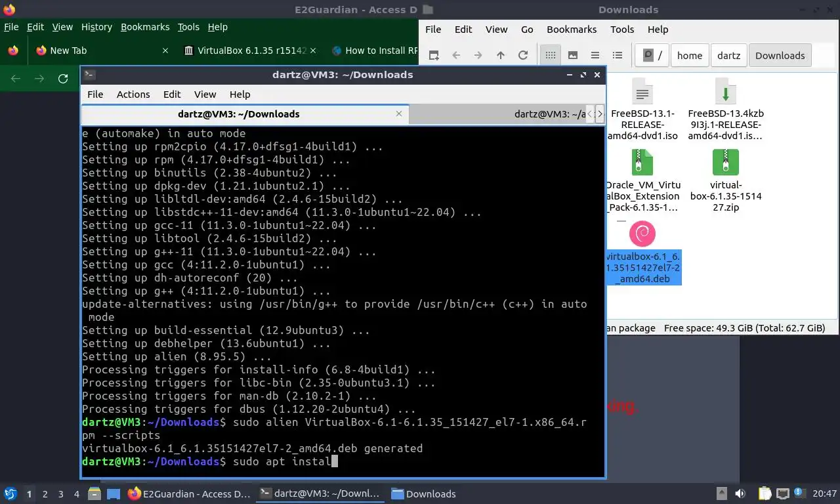The width and height of the screenshot is (840, 504).
Task: Select the 'home' path button
Action: tap(690, 56)
